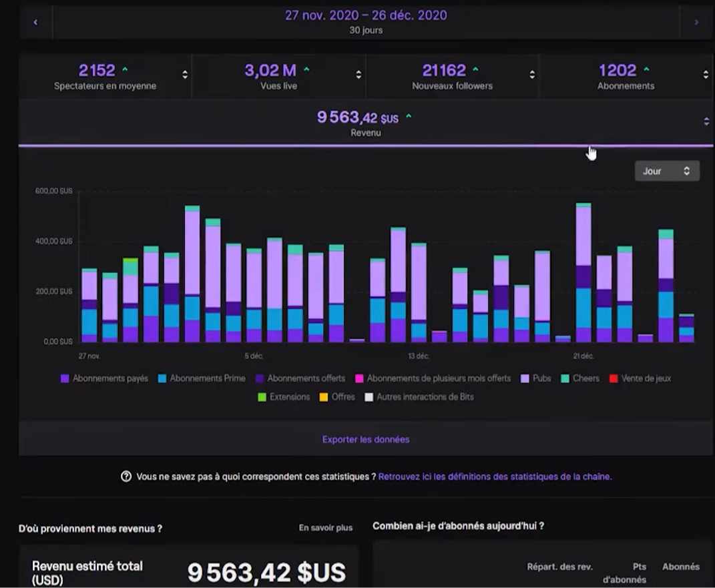Toggle Abonnements payés legend series
Image resolution: width=715 pixels, height=588 pixels.
104,378
